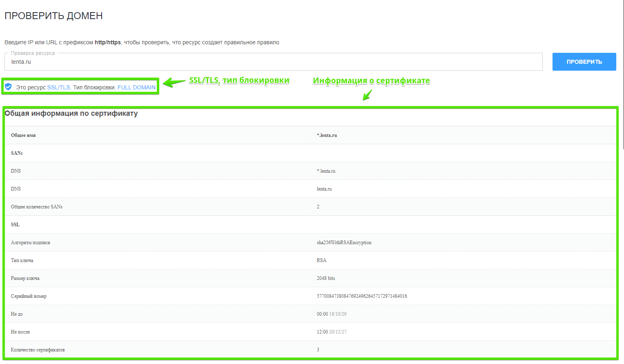Click the blue ПРОВЕРИТЬ button
The width and height of the screenshot is (624, 364).
584,62
